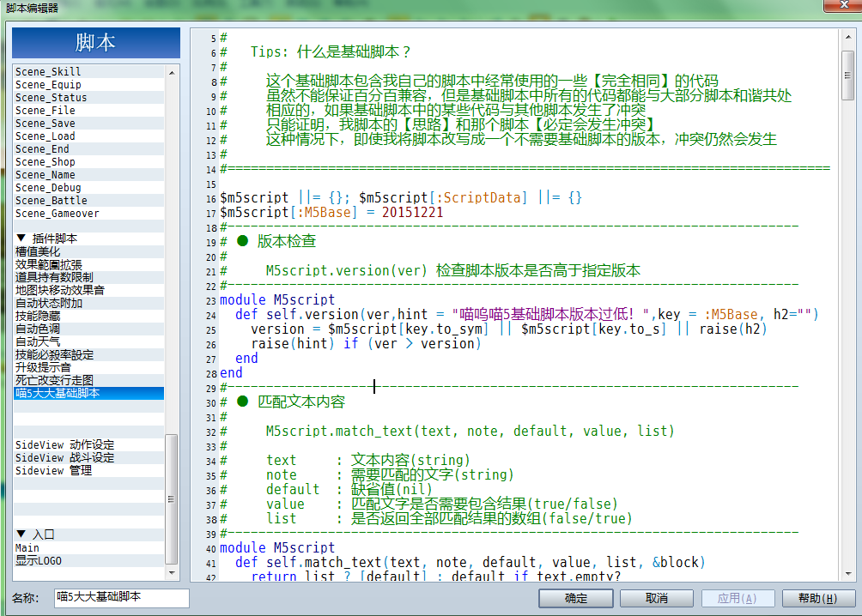Viewport: 862px width, 616px height.
Task: Select the 自动天气 script
Action: point(88,341)
